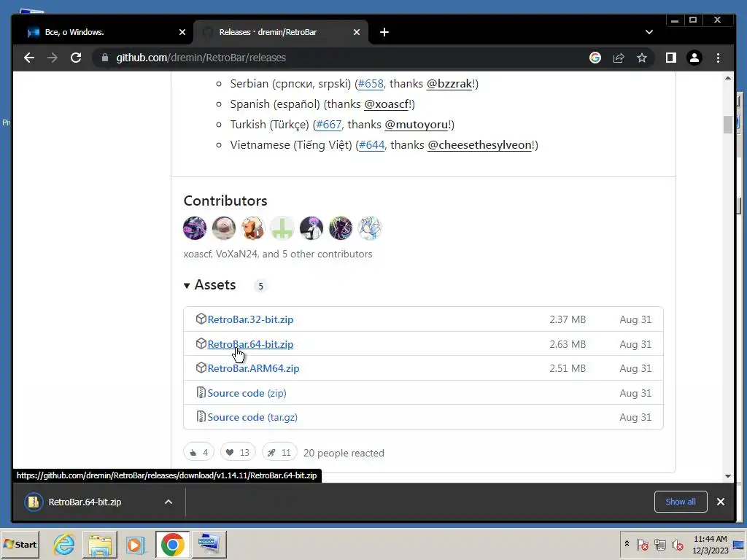Screen dimensions: 747x560
Task: Click the heart reaction button
Action: (x=238, y=452)
